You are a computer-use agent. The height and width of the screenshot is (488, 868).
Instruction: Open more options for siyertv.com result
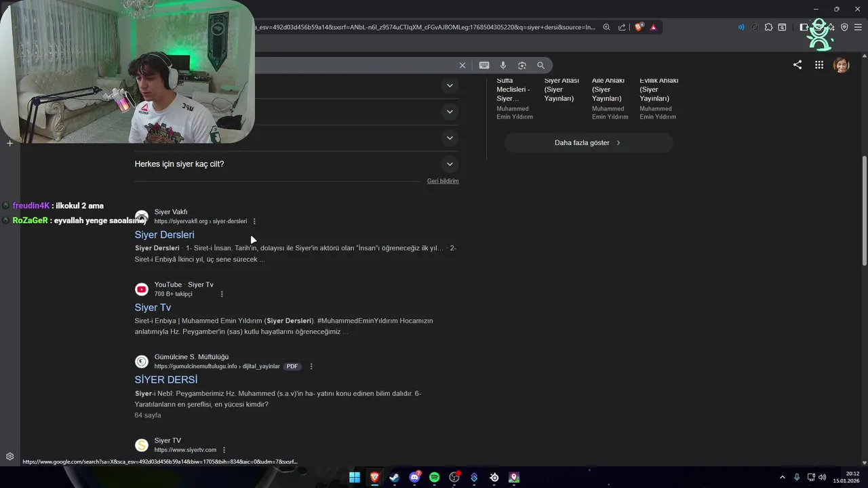click(224, 450)
